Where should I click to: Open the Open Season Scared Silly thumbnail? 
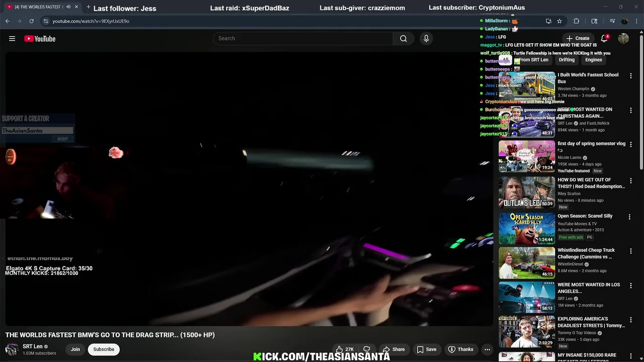pyautogui.click(x=527, y=228)
